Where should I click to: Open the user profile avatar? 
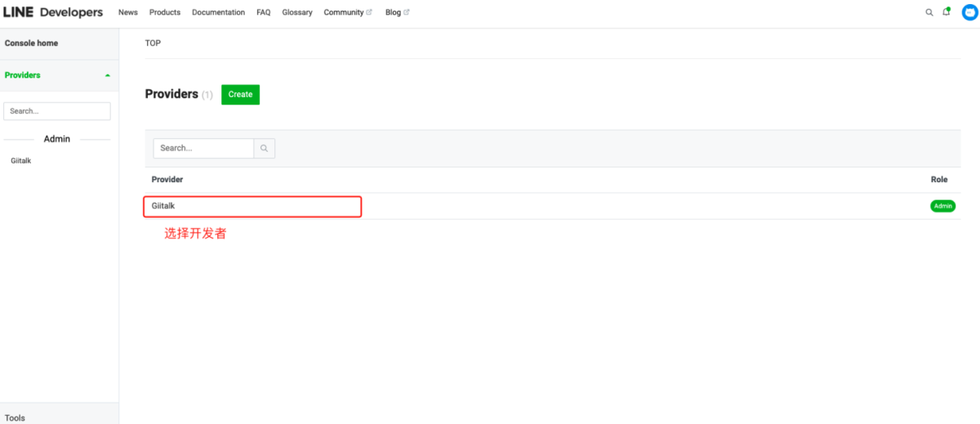coord(969,12)
